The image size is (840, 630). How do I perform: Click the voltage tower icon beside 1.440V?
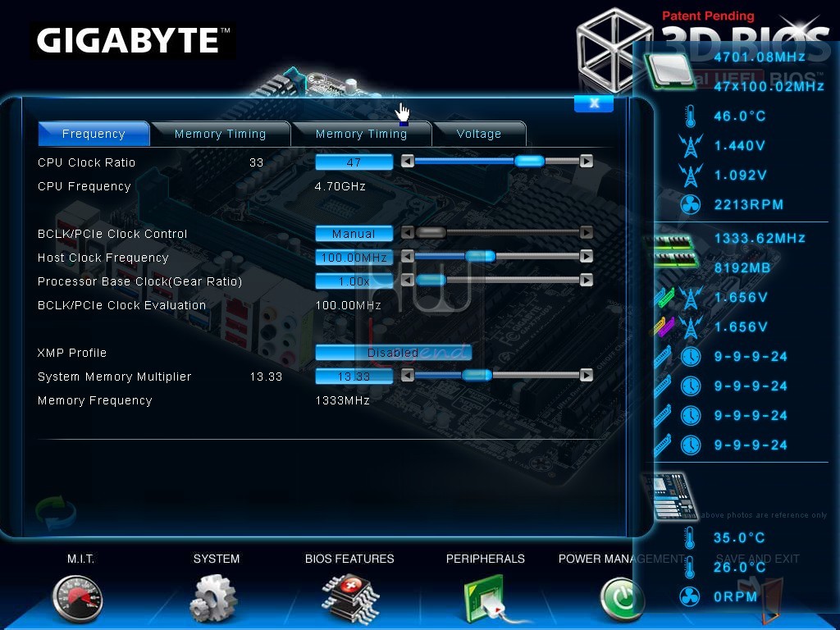tap(691, 146)
